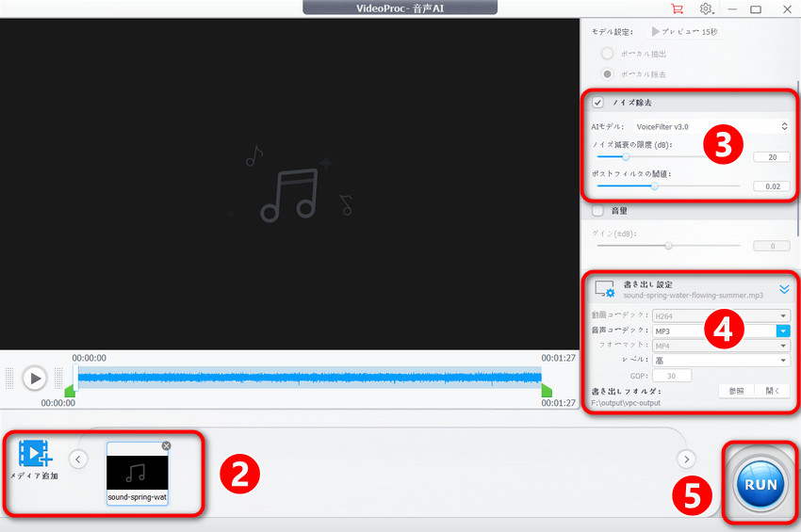Image resolution: width=801 pixels, height=532 pixels.
Task: Start processing with the RUN button
Action: coord(760,483)
